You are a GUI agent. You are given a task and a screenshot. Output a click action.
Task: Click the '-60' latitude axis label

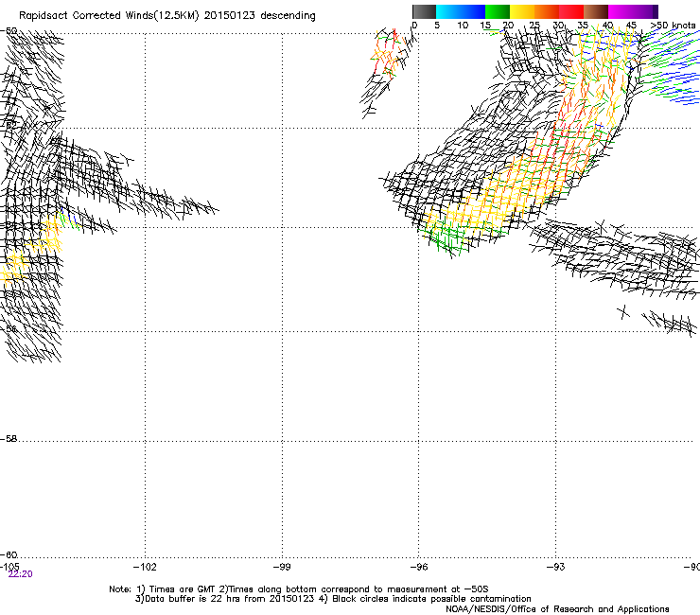(x=9, y=554)
